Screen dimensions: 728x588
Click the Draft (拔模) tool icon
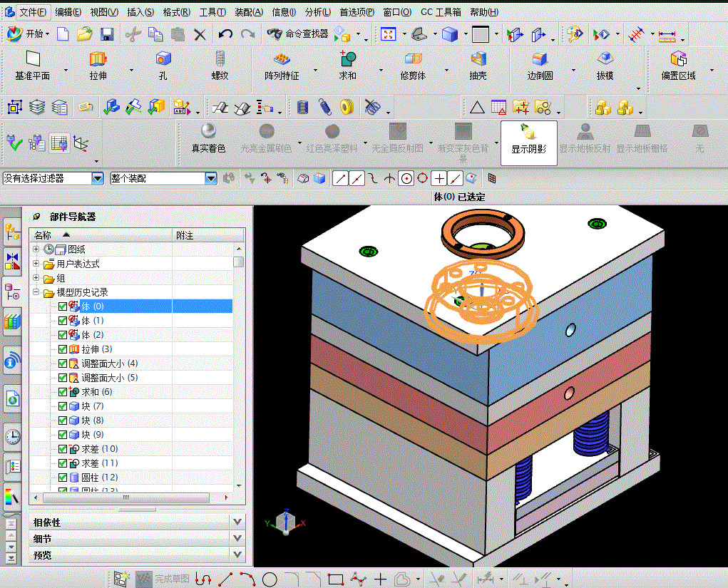point(605,59)
